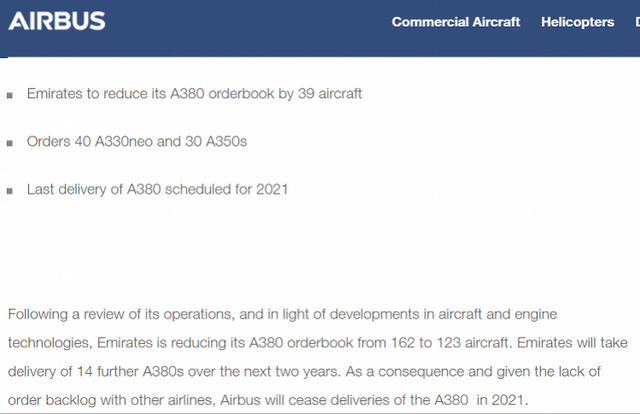Click the word 'A350s' in second bullet
Image resolution: width=640 pixels, height=414 pixels.
point(227,141)
